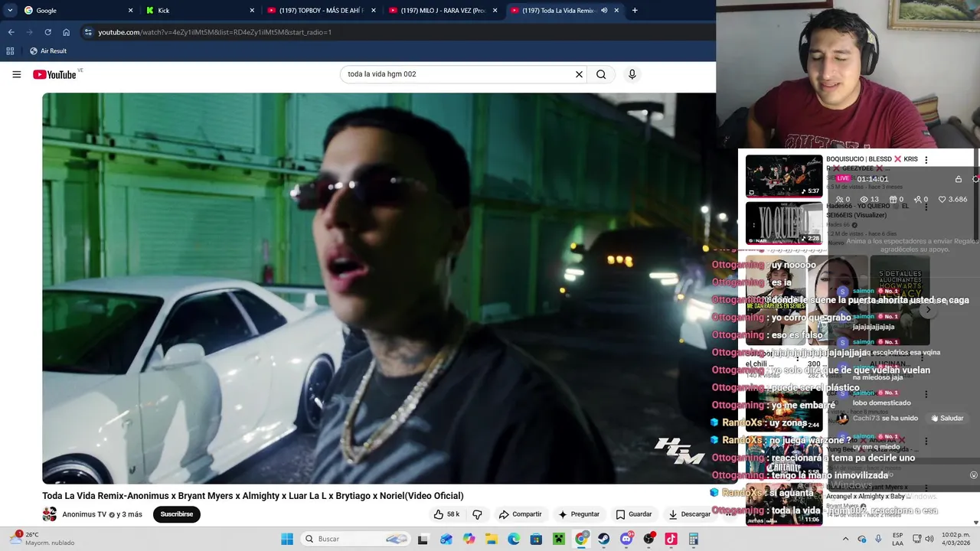The width and height of the screenshot is (980, 551).
Task: Open the Air Result bookmark
Action: (47, 51)
